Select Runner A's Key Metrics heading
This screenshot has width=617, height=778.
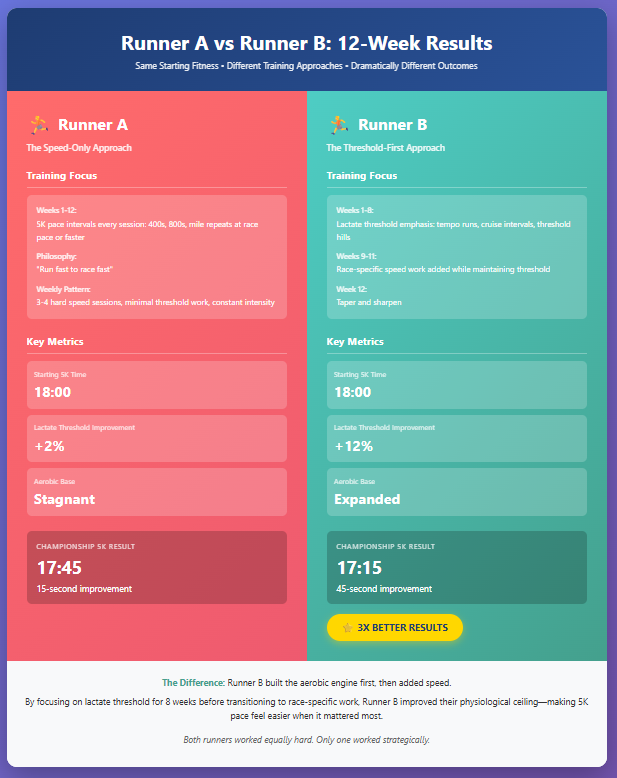55,342
